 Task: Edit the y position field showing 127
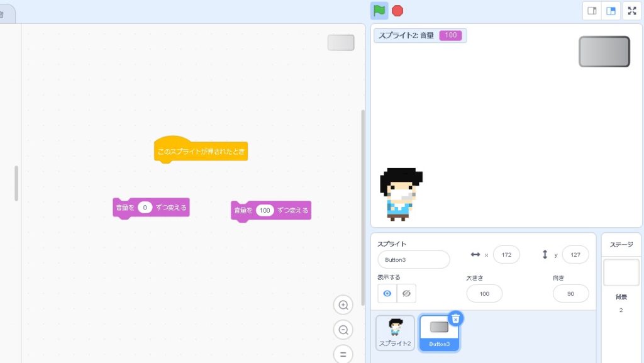point(575,255)
